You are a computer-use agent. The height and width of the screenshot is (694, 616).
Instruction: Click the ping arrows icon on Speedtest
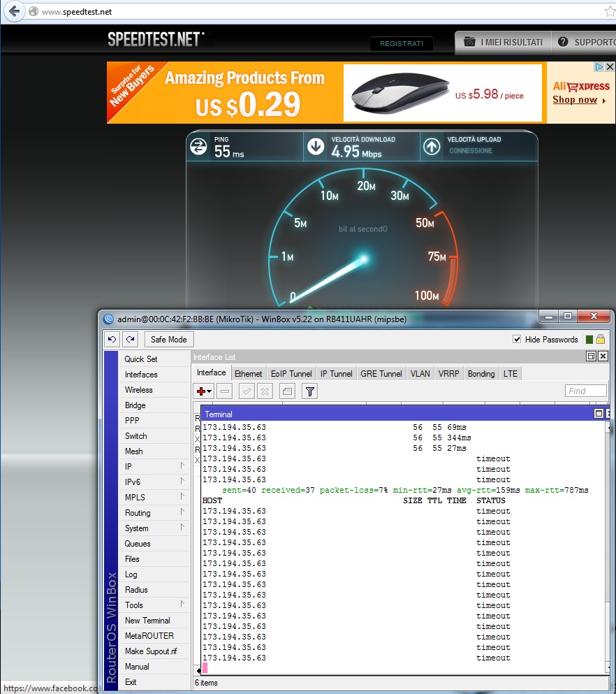[198, 147]
